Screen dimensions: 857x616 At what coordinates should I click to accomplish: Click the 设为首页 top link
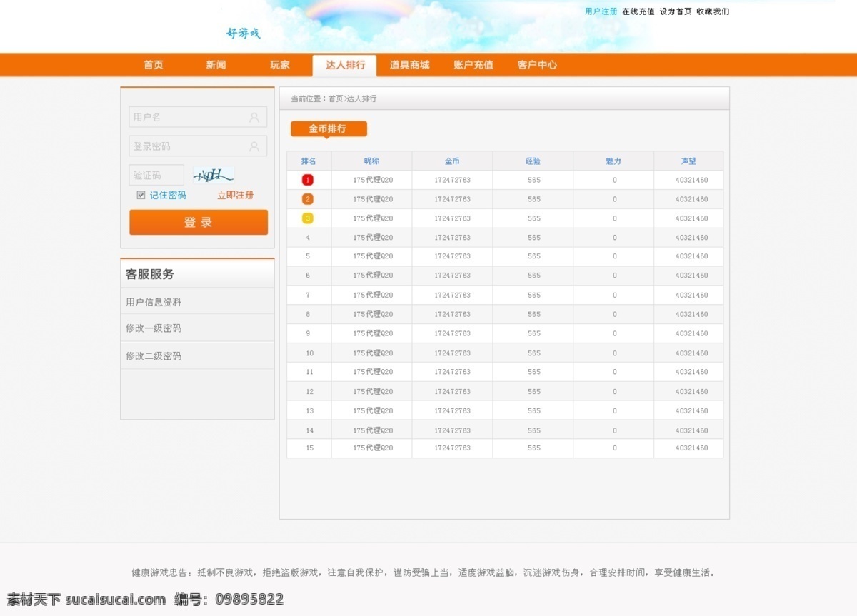[x=676, y=11]
